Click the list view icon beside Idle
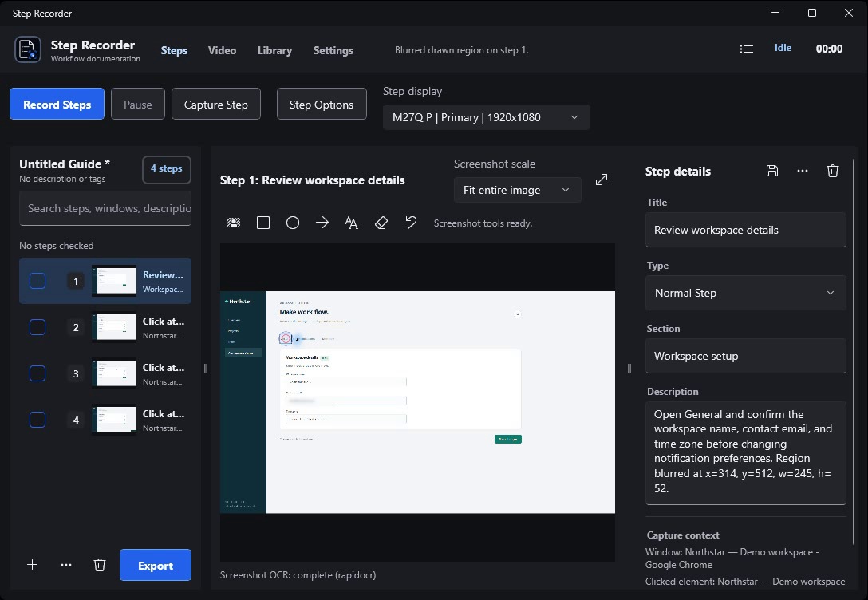 746,49
